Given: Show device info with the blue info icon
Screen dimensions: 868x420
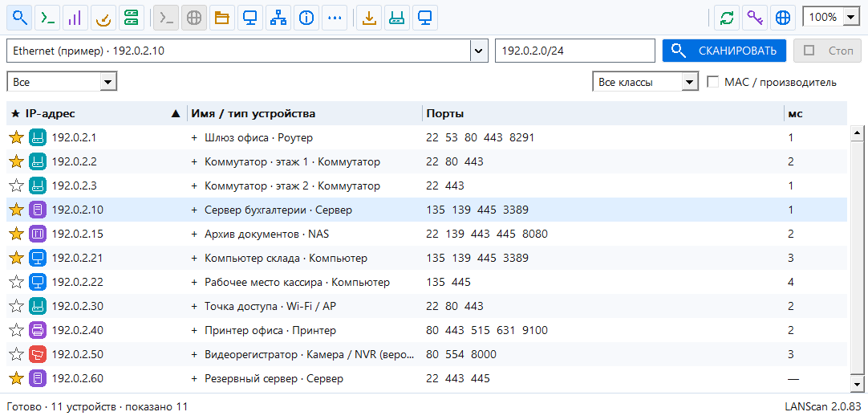Looking at the screenshot, I should click(x=306, y=18).
